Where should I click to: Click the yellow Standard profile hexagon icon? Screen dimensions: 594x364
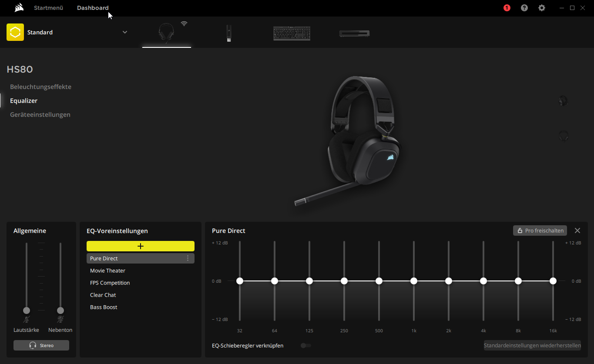15,32
